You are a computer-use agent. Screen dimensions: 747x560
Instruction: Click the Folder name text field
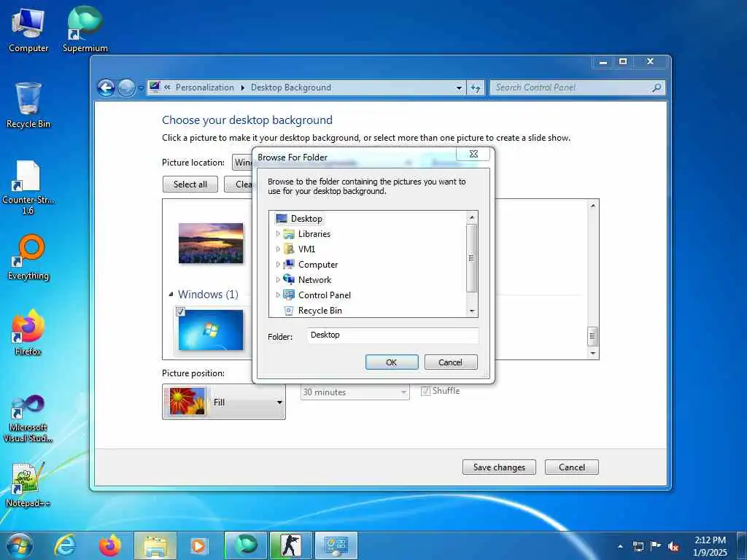pos(392,335)
